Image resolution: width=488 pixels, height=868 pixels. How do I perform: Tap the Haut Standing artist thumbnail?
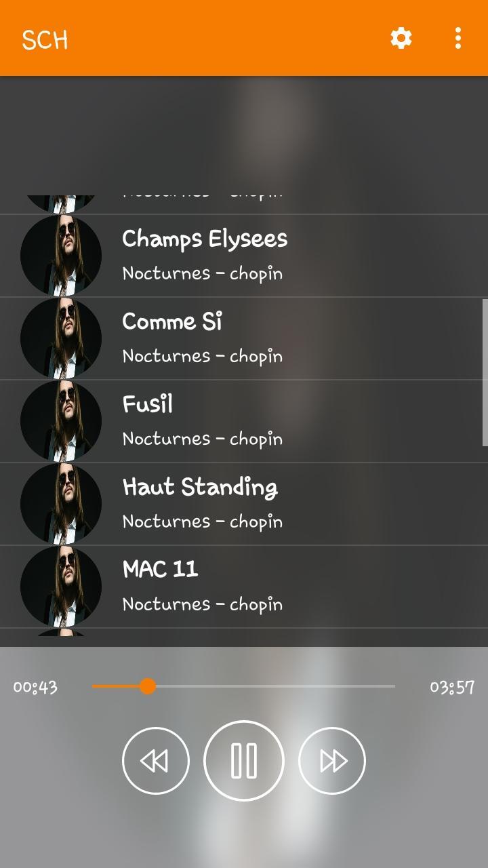coord(61,505)
